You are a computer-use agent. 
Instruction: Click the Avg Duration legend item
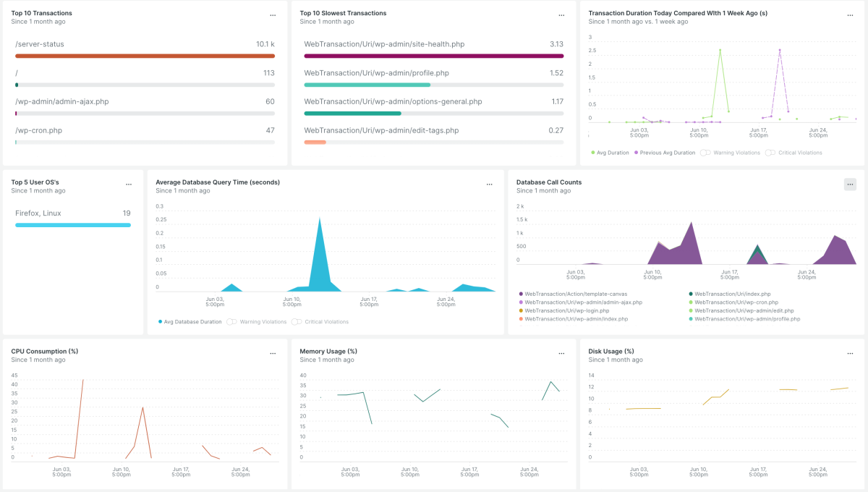(x=613, y=153)
